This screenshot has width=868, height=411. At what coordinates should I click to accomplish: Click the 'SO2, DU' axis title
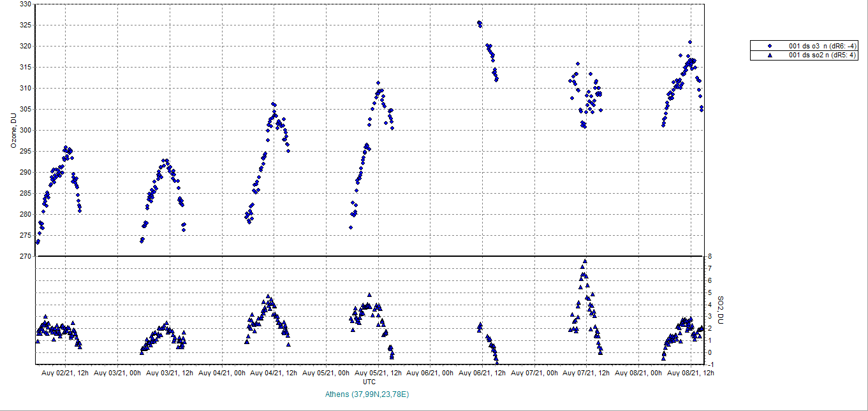pos(721,310)
